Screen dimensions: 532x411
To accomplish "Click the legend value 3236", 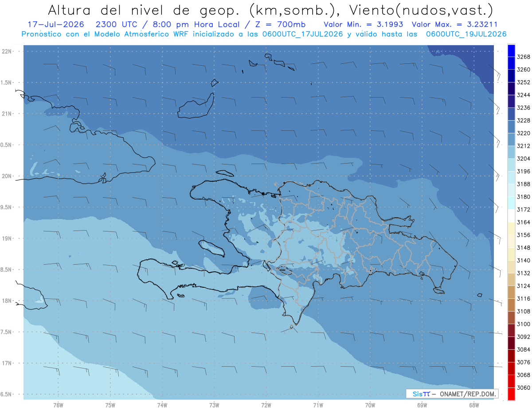I will tap(524, 108).
